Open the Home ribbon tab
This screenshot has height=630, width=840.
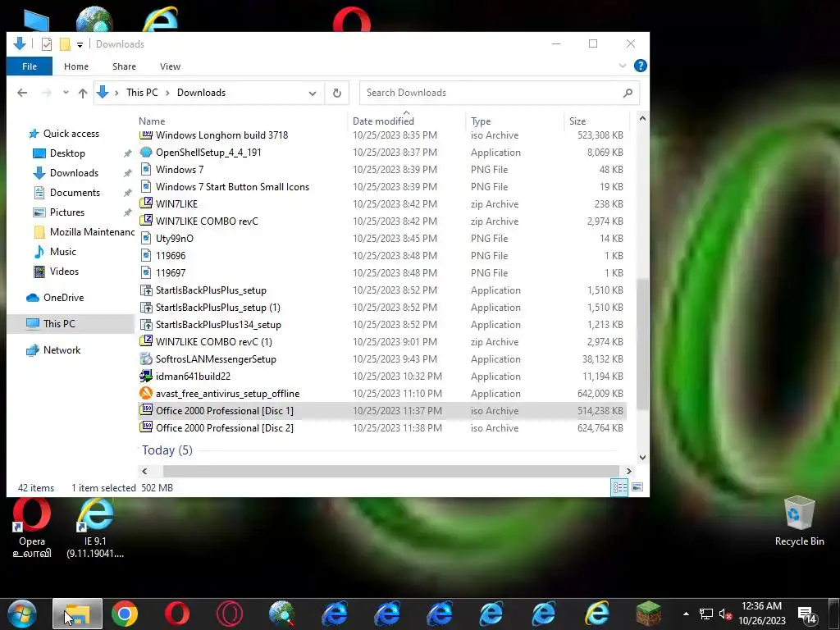tap(76, 66)
